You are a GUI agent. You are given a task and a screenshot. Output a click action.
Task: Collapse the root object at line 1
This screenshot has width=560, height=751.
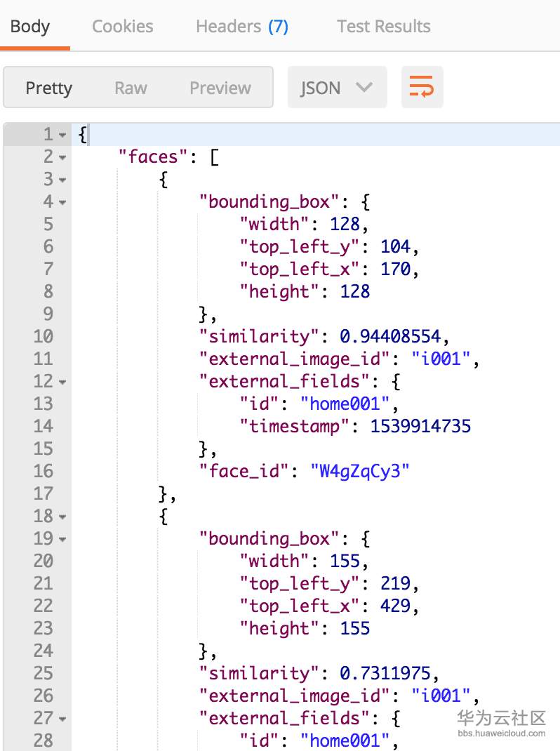[62, 135]
